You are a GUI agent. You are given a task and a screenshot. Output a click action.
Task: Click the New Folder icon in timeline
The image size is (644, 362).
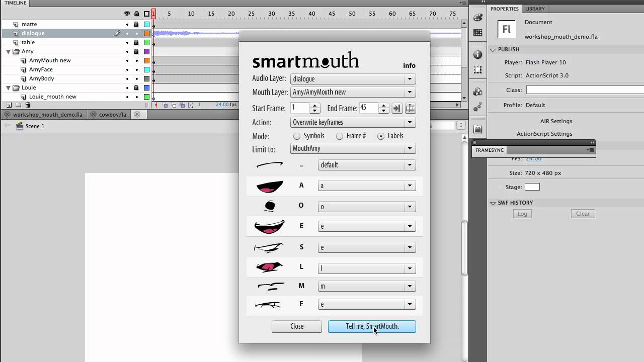[x=18, y=105]
